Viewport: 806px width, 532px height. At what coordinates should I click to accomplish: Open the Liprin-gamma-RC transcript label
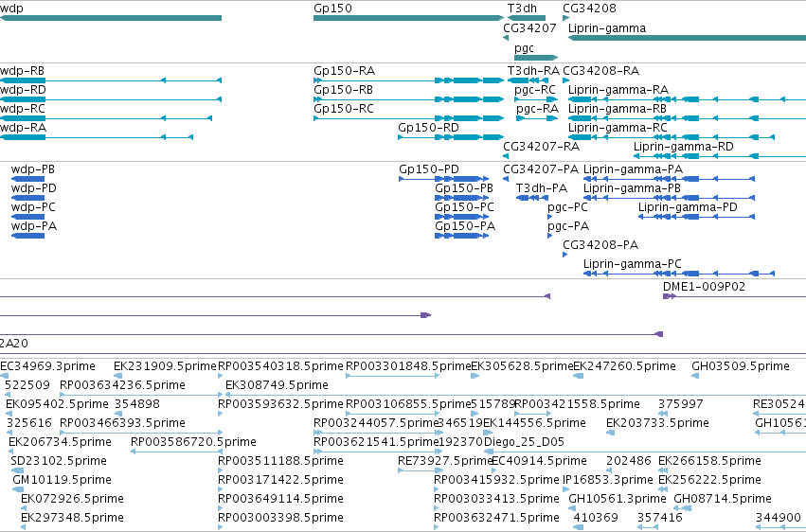618,128
